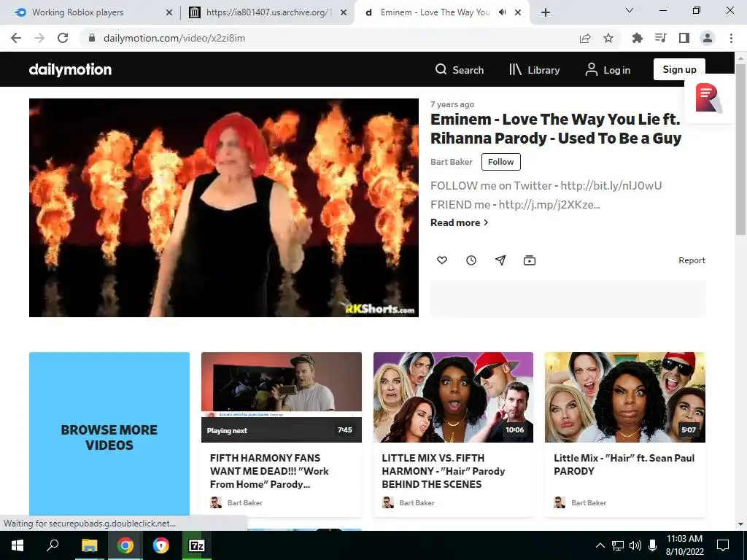Click 'FIFTH HARMONY FANS WANT ME DEAD' title

269,471
